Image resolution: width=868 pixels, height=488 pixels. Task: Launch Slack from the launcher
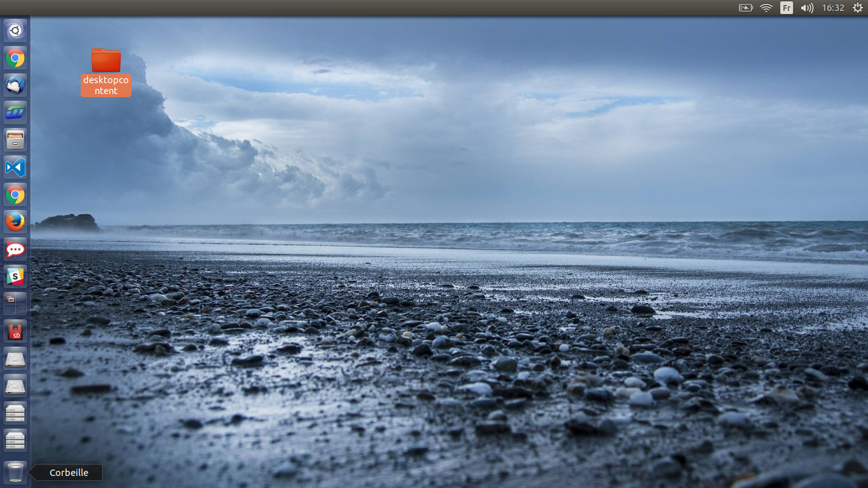pyautogui.click(x=15, y=276)
